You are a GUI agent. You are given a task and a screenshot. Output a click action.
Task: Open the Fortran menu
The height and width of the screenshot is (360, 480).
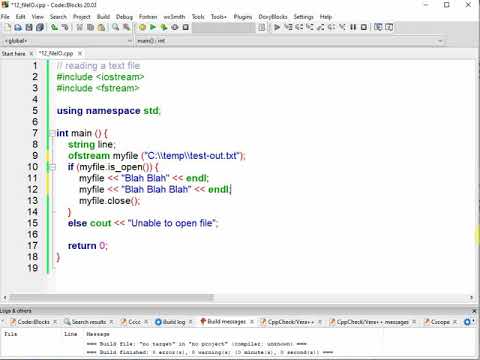[x=148, y=17]
